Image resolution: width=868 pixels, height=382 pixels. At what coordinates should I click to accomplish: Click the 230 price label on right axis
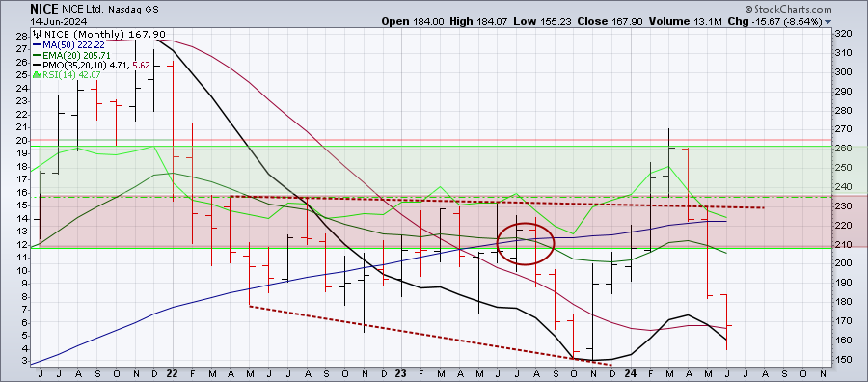pyautogui.click(x=843, y=205)
